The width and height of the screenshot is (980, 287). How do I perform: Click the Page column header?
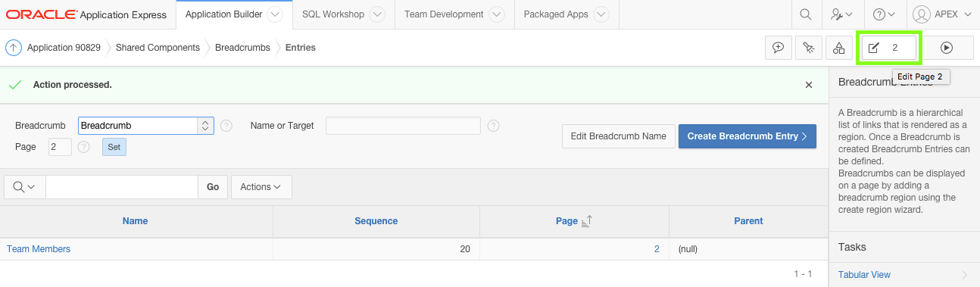[x=566, y=221]
